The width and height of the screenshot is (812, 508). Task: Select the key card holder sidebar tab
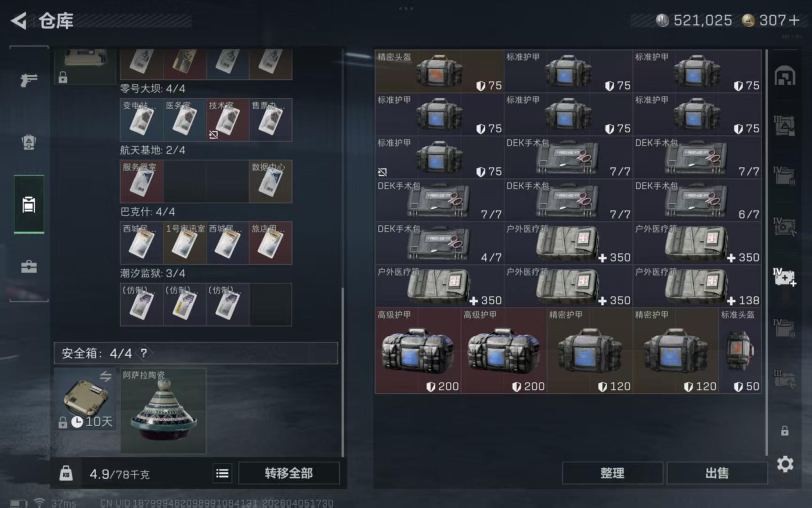click(x=29, y=205)
